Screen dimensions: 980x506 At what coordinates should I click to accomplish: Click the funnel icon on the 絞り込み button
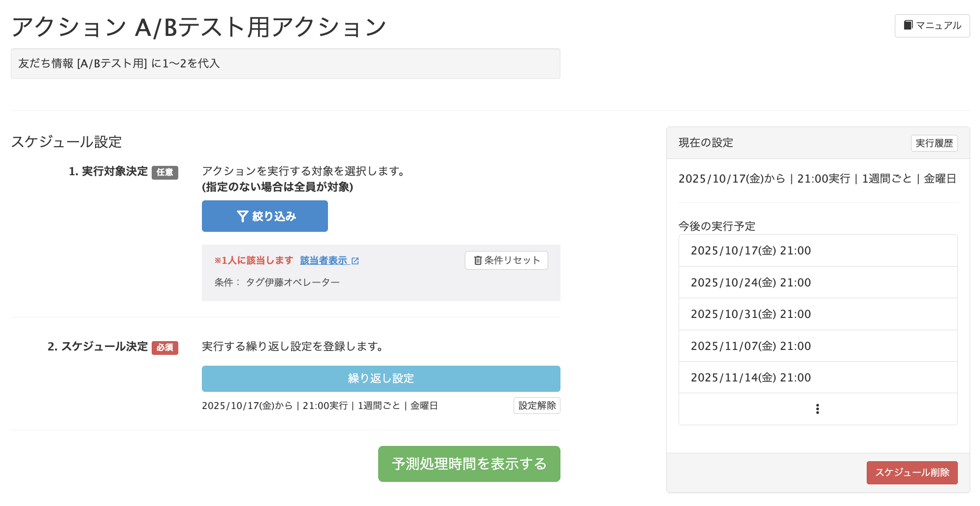click(x=242, y=216)
